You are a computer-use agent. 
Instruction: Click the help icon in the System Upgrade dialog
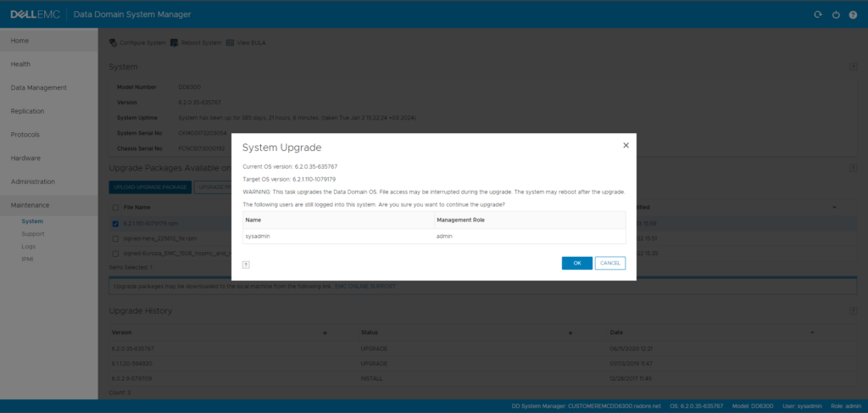tap(246, 264)
